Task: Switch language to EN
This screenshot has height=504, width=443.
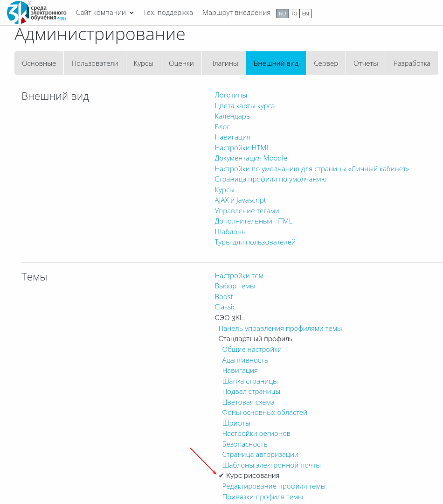Action: click(305, 14)
